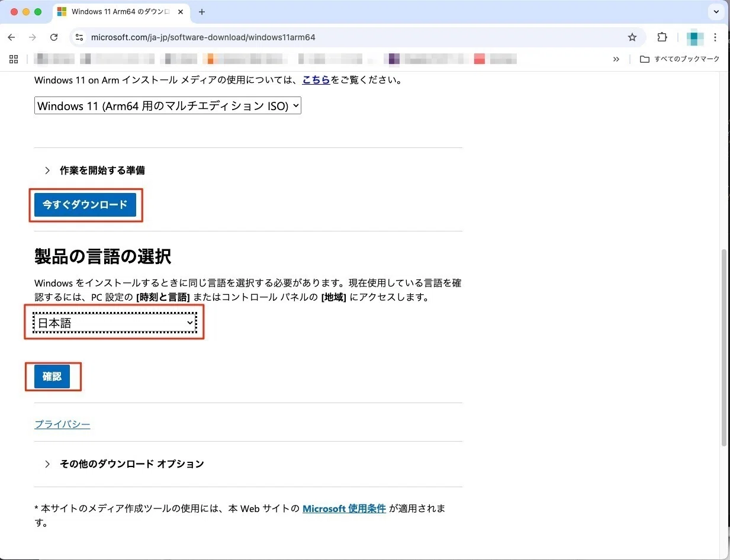
Task: Open the tab search dropdown arrow
Action: click(716, 12)
